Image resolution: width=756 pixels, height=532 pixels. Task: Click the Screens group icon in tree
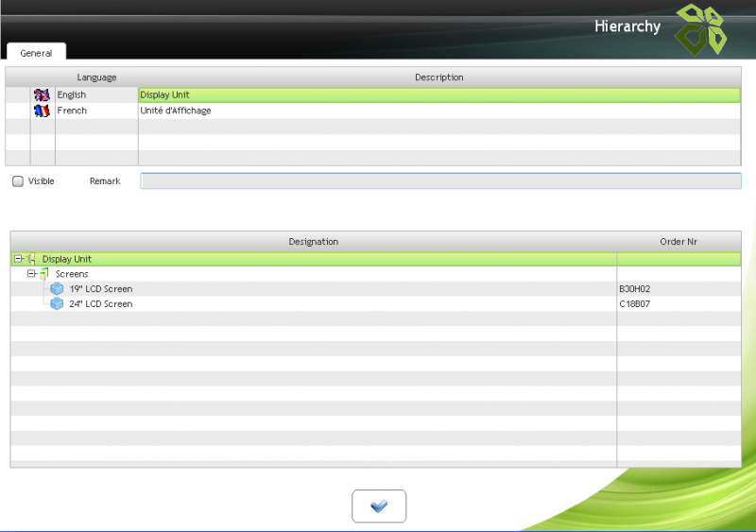[45, 274]
